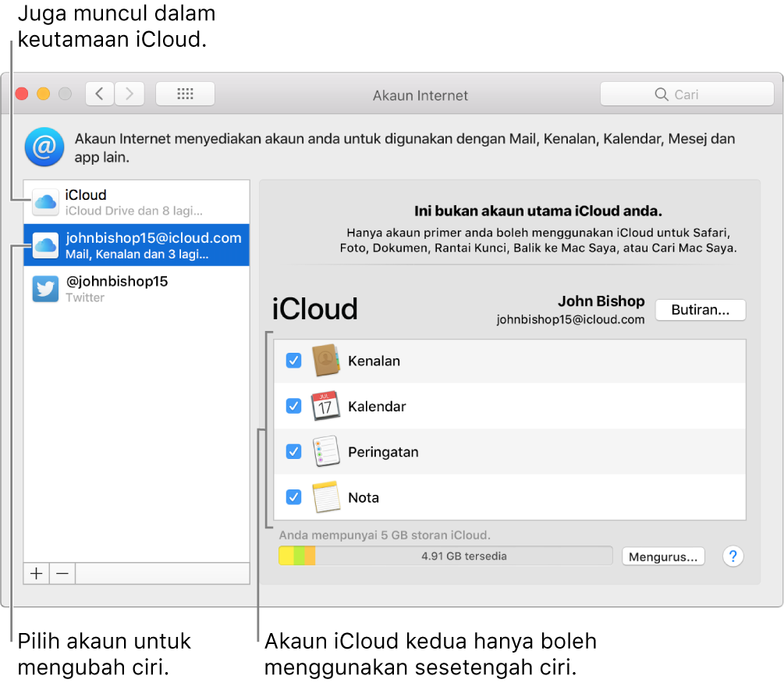The height and width of the screenshot is (683, 784).
Task: Disable Kalendar syncing checkbox
Action: 293,406
